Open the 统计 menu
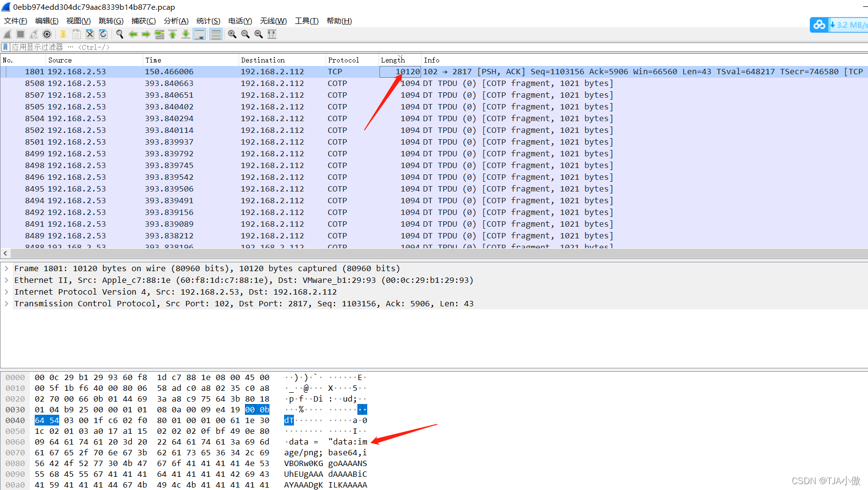Image resolution: width=868 pixels, height=490 pixels. click(208, 21)
